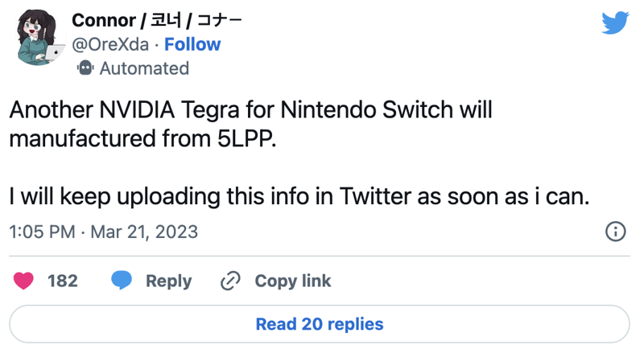This screenshot has height=357, width=644.
Task: Click the 182 likes count
Action: [x=63, y=281]
